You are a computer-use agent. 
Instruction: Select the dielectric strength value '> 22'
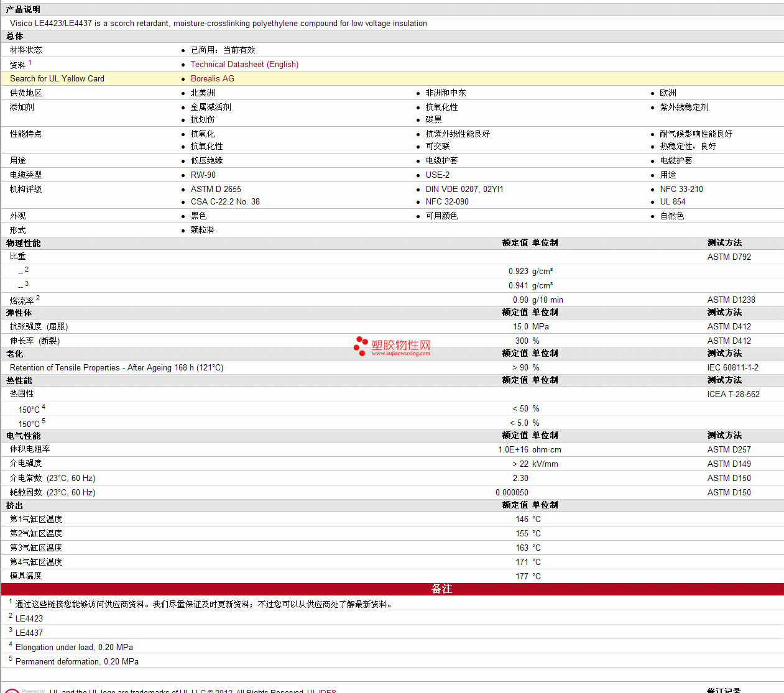pyautogui.click(x=520, y=464)
